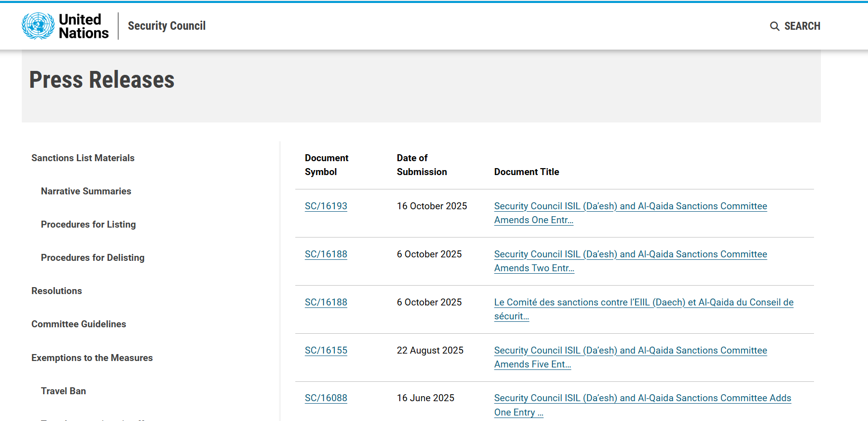Image resolution: width=868 pixels, height=421 pixels.
Task: Select Narrative Summaries in sidebar
Action: tap(86, 191)
